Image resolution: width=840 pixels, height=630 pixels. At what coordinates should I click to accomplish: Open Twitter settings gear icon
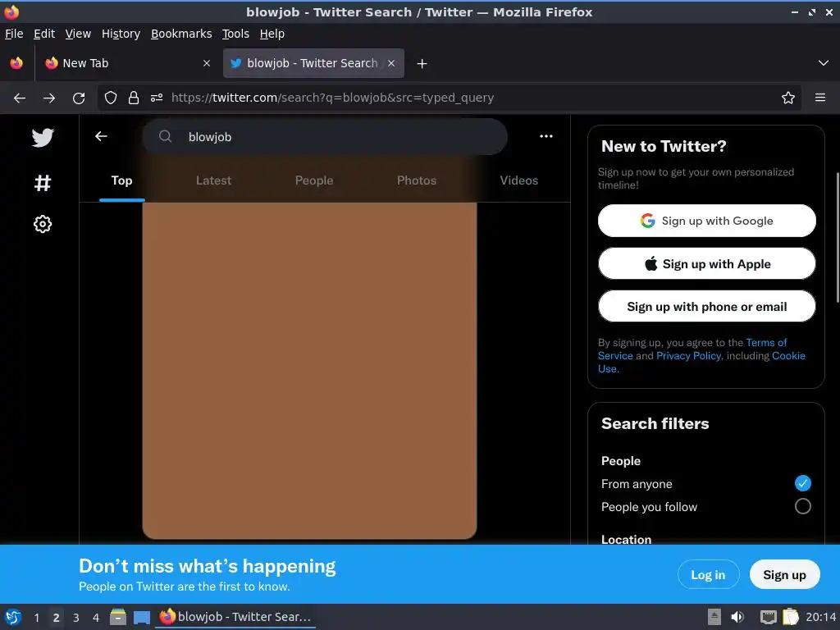click(x=43, y=224)
